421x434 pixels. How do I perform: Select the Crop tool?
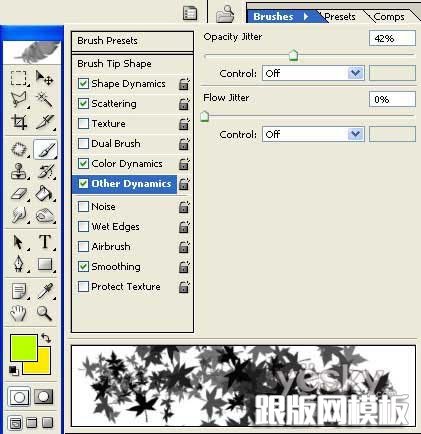19,122
